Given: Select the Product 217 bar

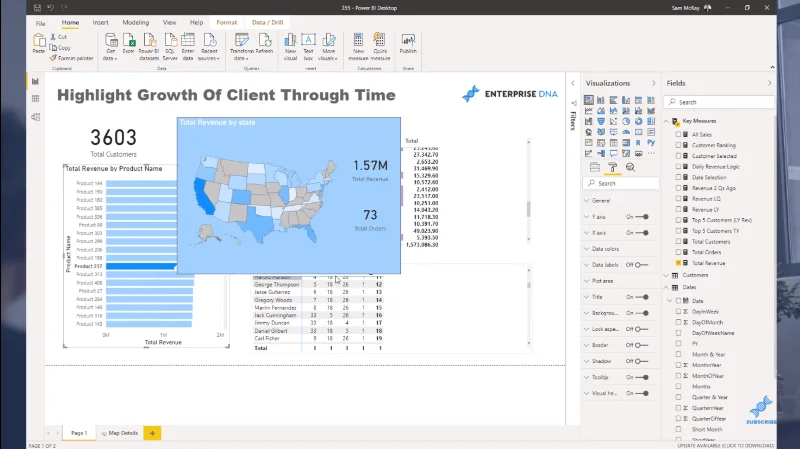Looking at the screenshot, I should tap(141, 266).
